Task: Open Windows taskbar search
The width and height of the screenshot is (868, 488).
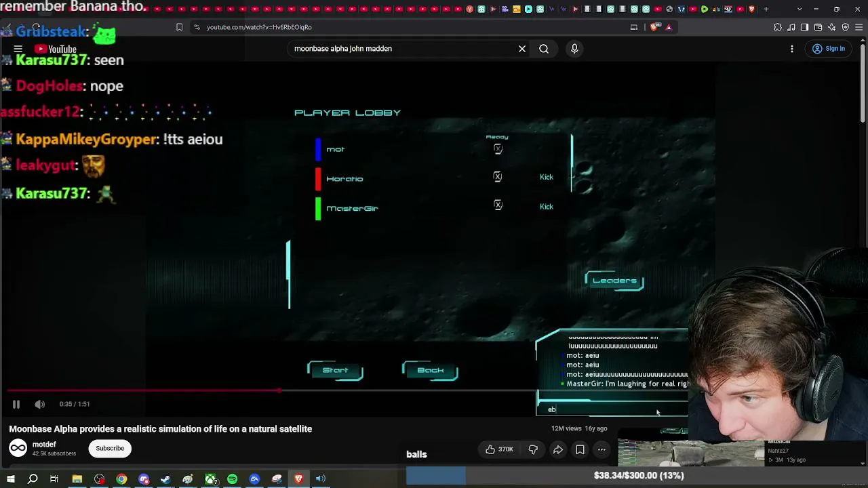Action: click(33, 479)
